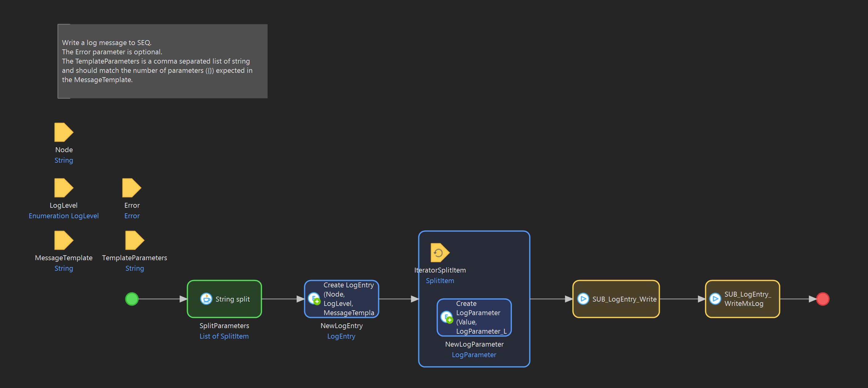868x388 pixels.
Task: Select the Node input parameter icon
Action: [x=63, y=132]
